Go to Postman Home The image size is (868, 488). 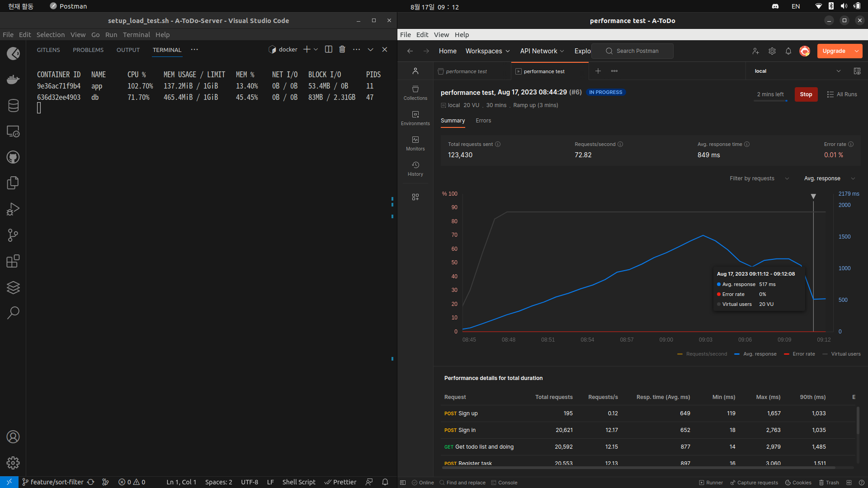tap(448, 51)
